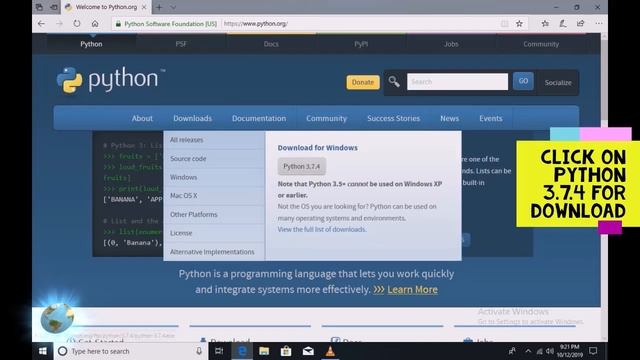Open the About menu
640x360 pixels.
[x=142, y=118]
